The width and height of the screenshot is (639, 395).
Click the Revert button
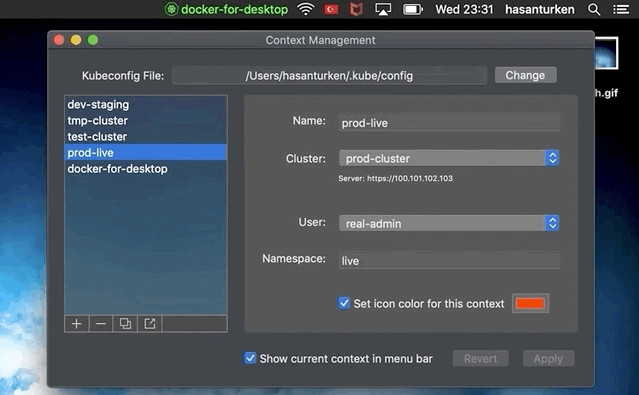point(480,359)
